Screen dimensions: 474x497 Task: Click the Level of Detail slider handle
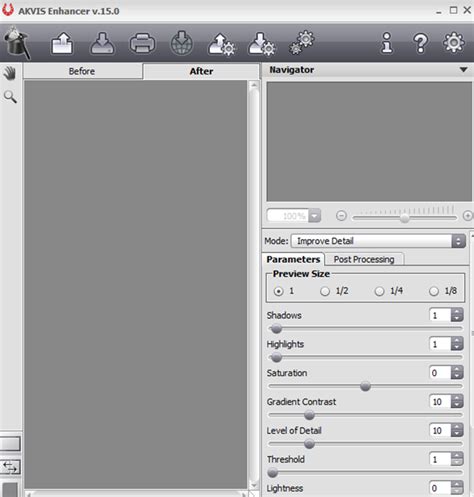[309, 444]
